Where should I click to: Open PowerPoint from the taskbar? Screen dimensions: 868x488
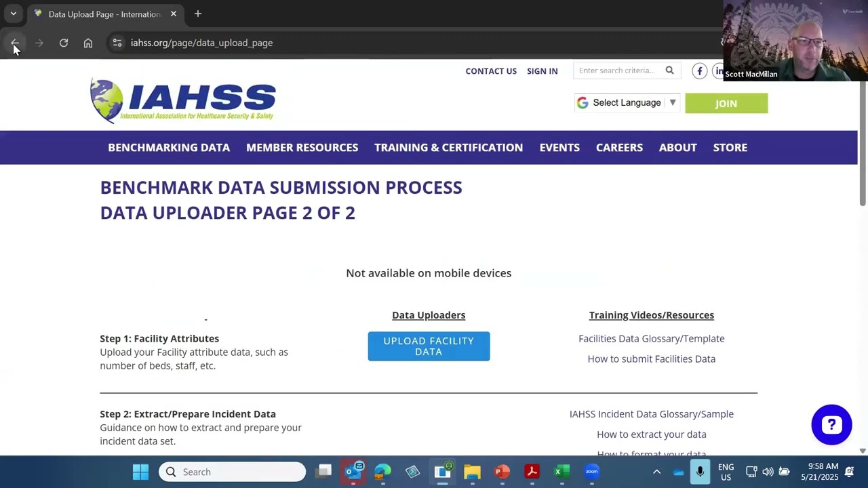(502, 472)
